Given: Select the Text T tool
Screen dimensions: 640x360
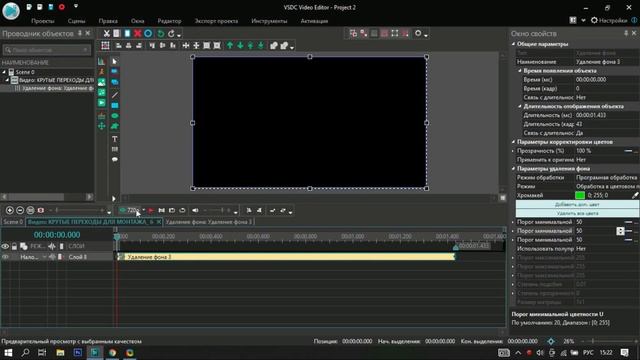Looking at the screenshot, I should pyautogui.click(x=115, y=139).
